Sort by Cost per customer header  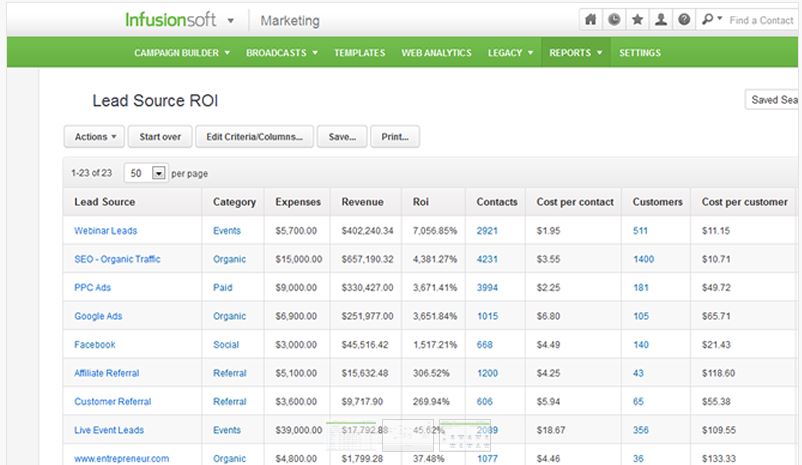pyautogui.click(x=744, y=202)
